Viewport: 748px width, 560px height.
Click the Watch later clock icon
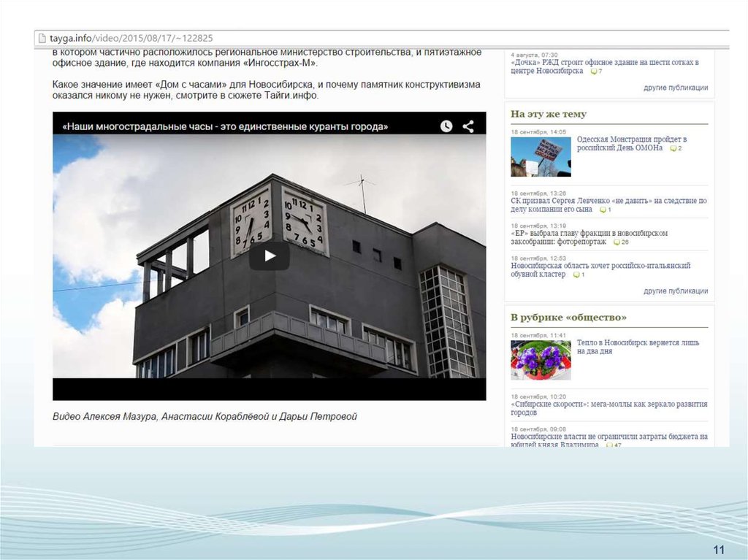(x=446, y=126)
